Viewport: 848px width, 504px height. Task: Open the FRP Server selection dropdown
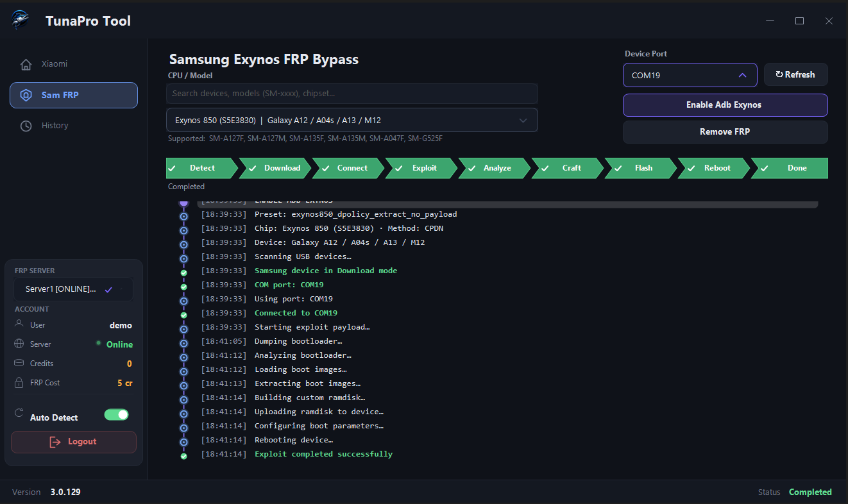(x=73, y=289)
